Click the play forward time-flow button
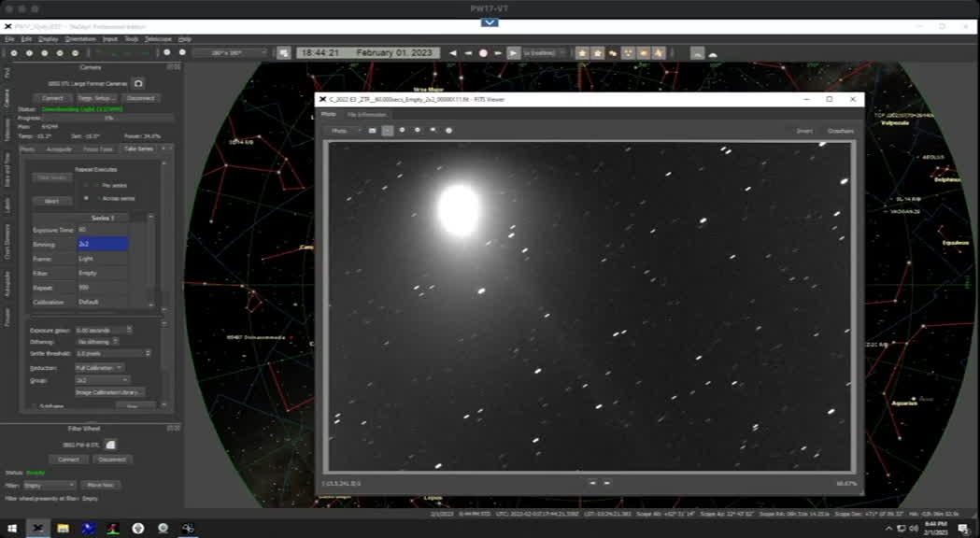The width and height of the screenshot is (980, 538). (x=513, y=53)
